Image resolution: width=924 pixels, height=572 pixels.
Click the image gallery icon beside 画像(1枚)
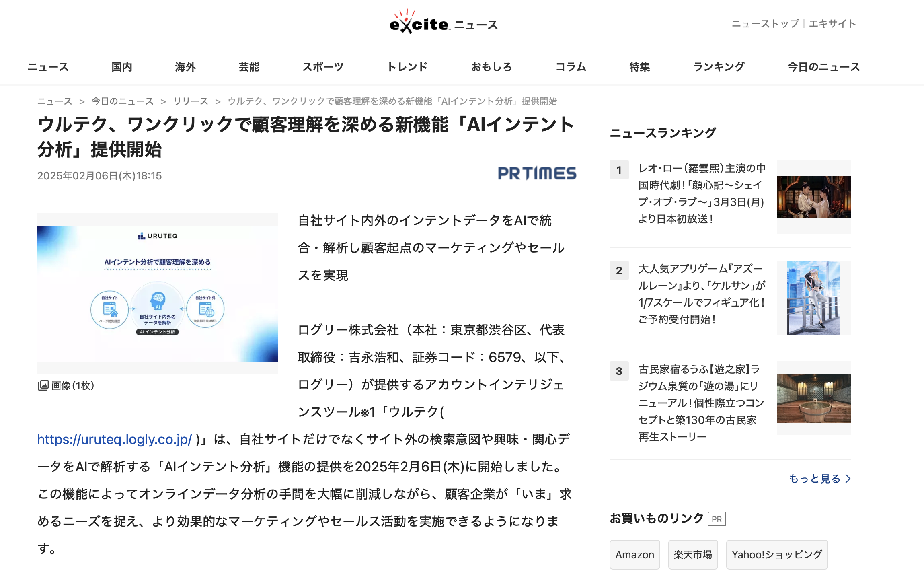(43, 385)
